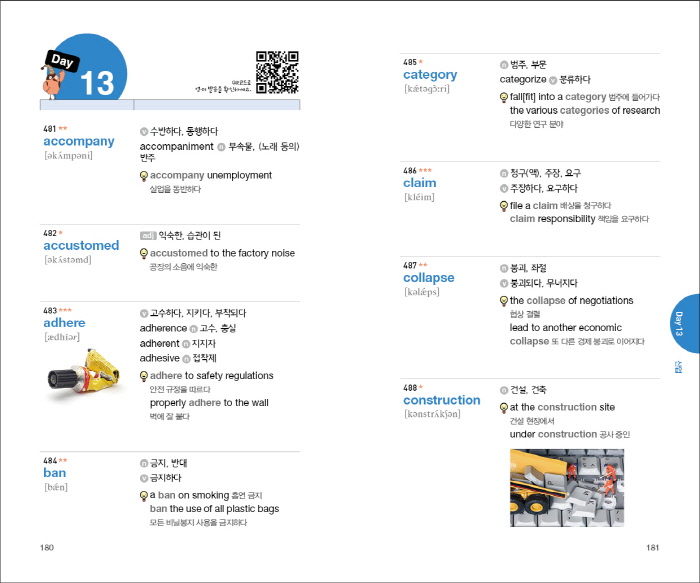
Task: Click the blue headword 'category'
Action: tap(430, 75)
